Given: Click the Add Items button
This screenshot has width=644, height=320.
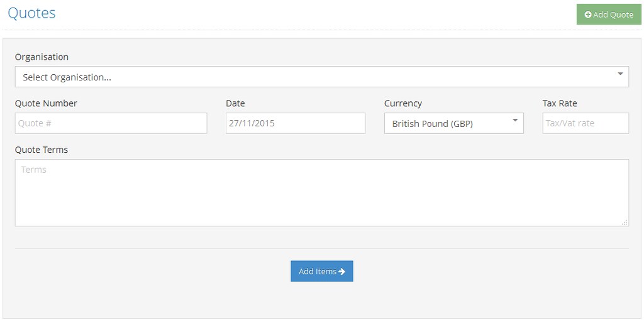Looking at the screenshot, I should 321,271.
